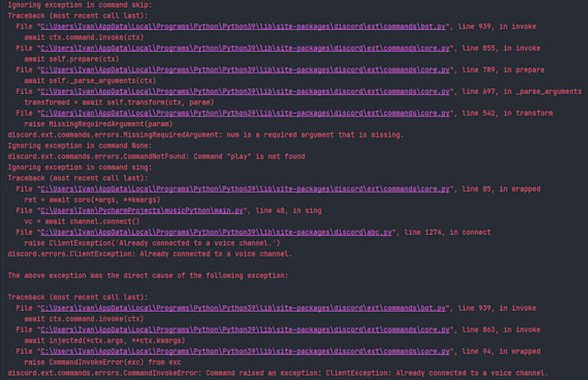Click 'Ignoring exception in command None:' line
Viewport: 588px width, 380px height.
(x=80, y=146)
